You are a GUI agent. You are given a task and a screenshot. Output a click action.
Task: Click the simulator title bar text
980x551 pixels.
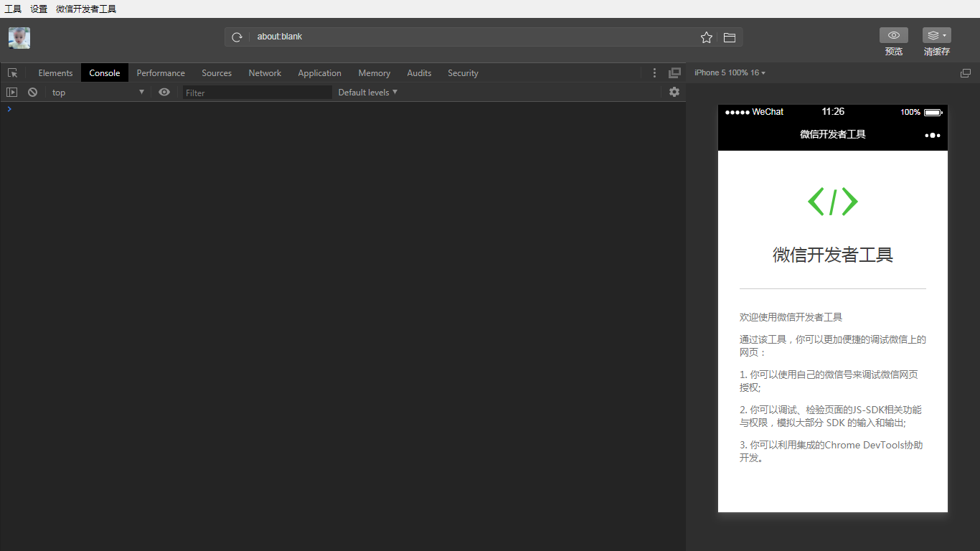(833, 135)
